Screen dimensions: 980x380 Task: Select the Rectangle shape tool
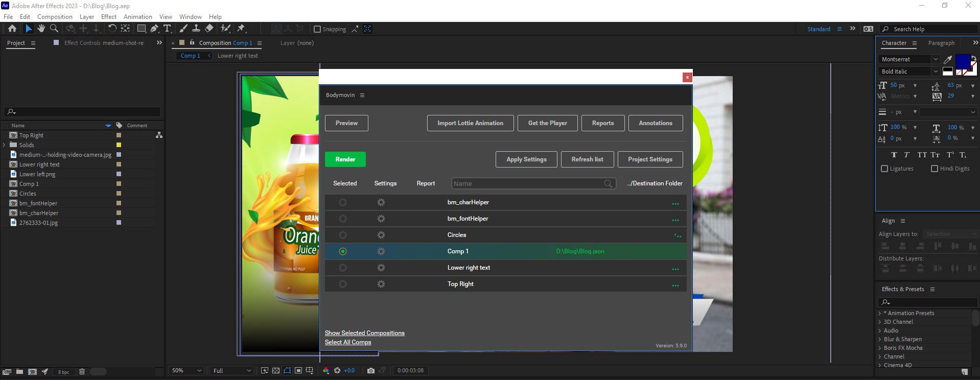tap(142, 29)
